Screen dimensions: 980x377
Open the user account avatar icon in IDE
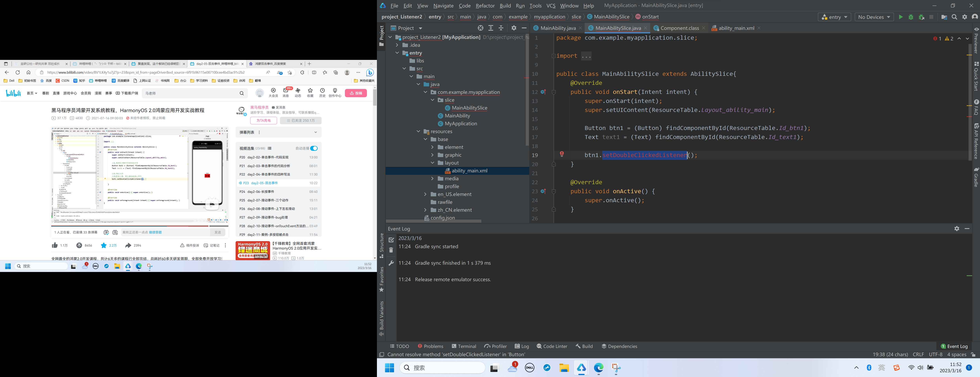coord(974,17)
